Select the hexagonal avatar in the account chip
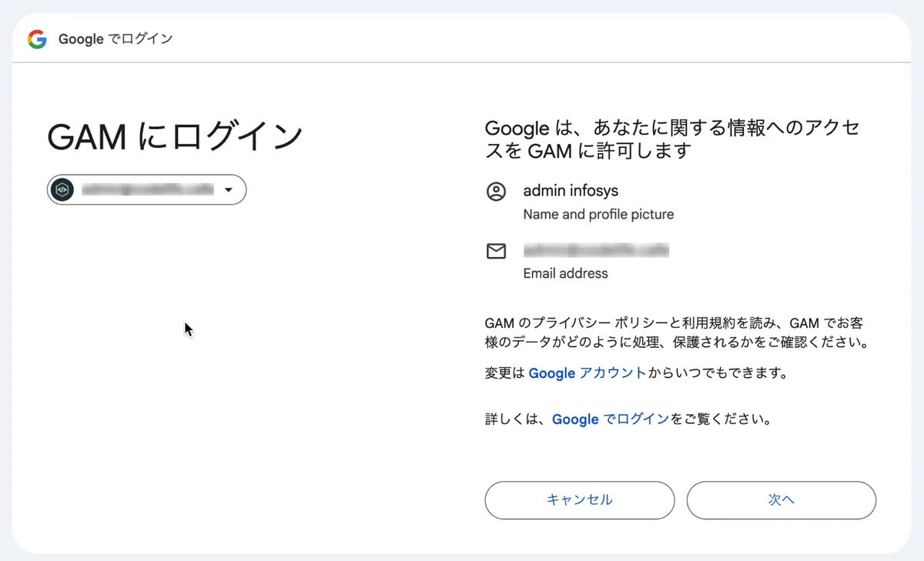Image resolution: width=924 pixels, height=561 pixels. click(x=62, y=189)
